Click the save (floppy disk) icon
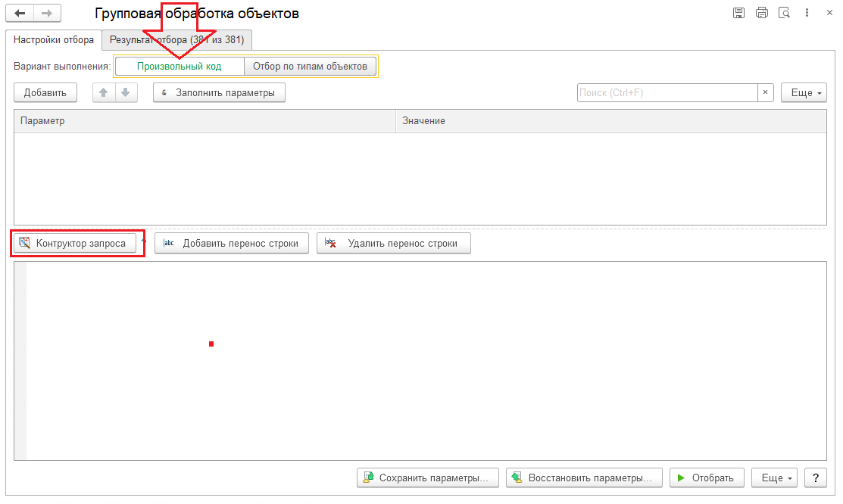Screen dimensions: 843x504 point(738,13)
